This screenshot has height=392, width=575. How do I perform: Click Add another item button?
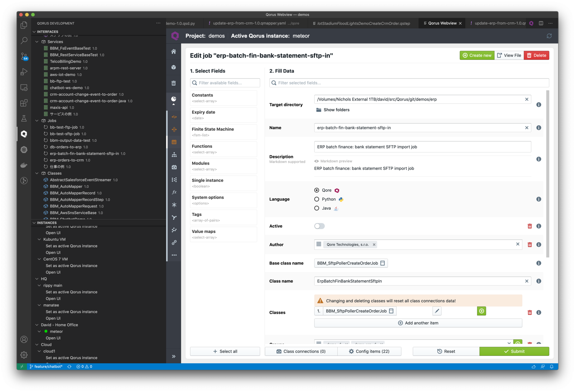[418, 323]
